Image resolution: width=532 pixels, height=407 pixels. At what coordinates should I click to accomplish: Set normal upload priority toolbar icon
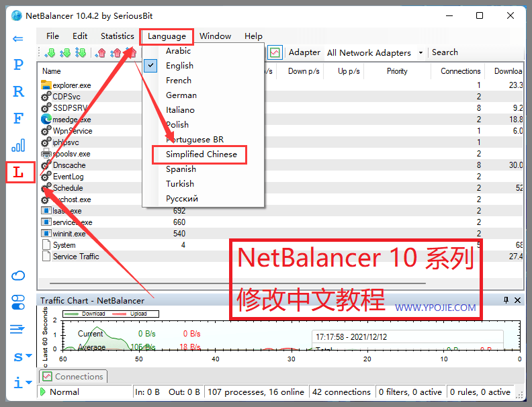tap(116, 52)
